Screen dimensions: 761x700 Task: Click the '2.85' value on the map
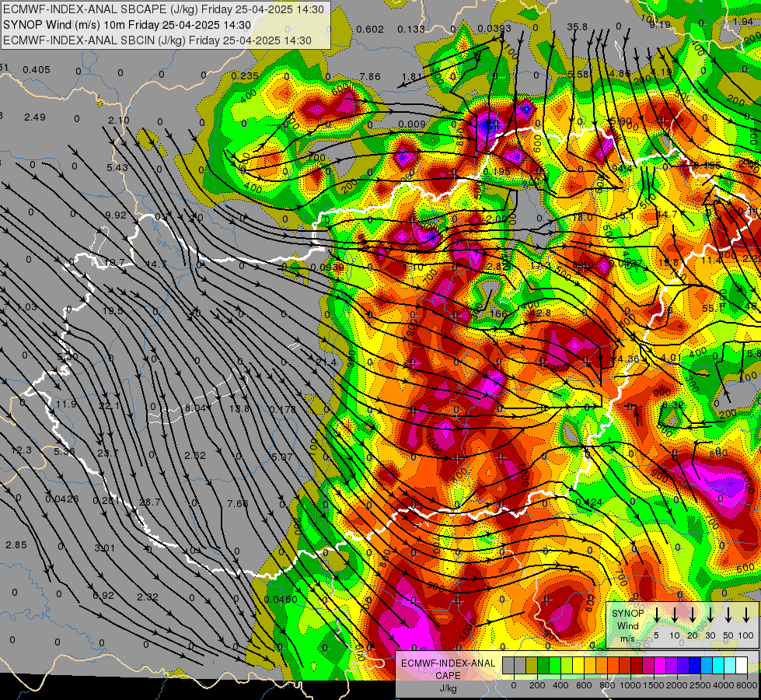click(16, 544)
